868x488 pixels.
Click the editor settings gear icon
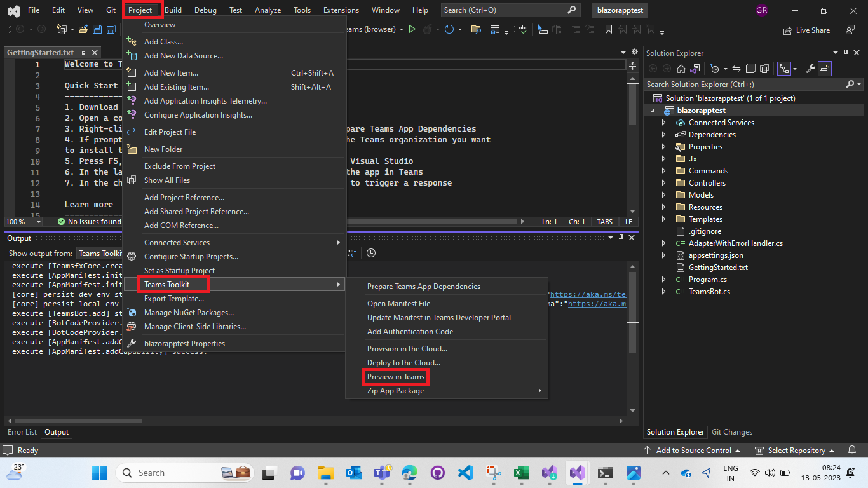(x=634, y=52)
